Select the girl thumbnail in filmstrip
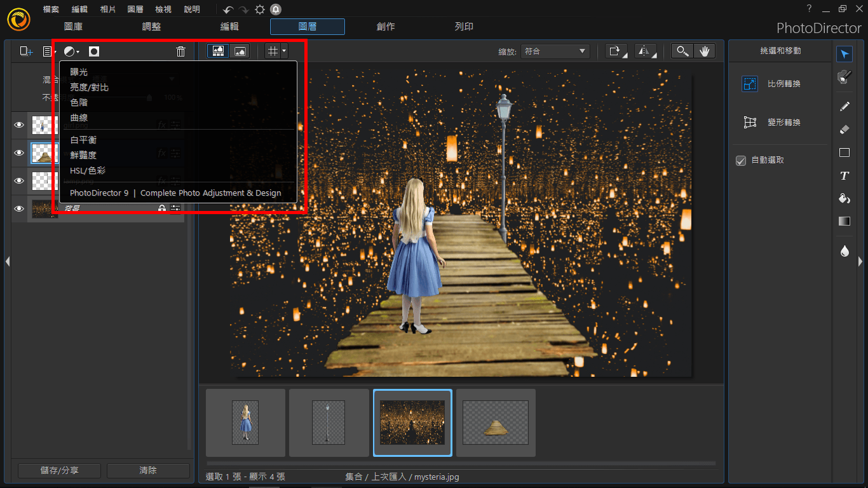The height and width of the screenshot is (488, 868). [x=245, y=423]
